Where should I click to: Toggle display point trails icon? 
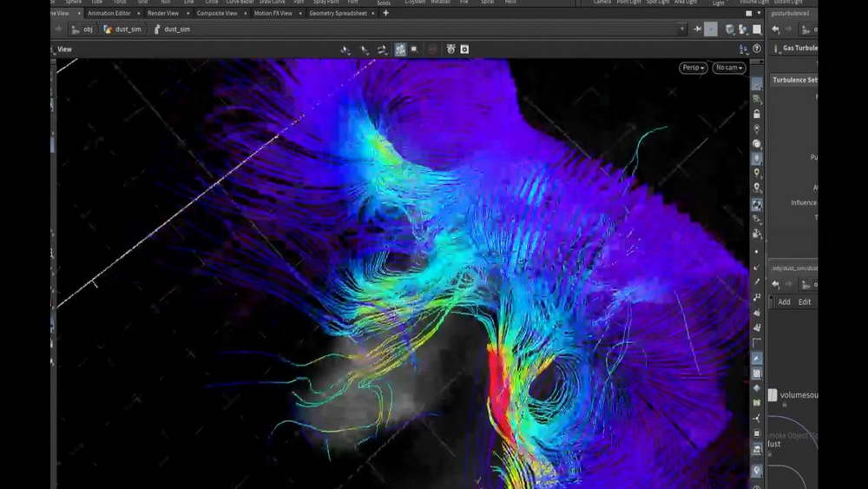tap(757, 282)
